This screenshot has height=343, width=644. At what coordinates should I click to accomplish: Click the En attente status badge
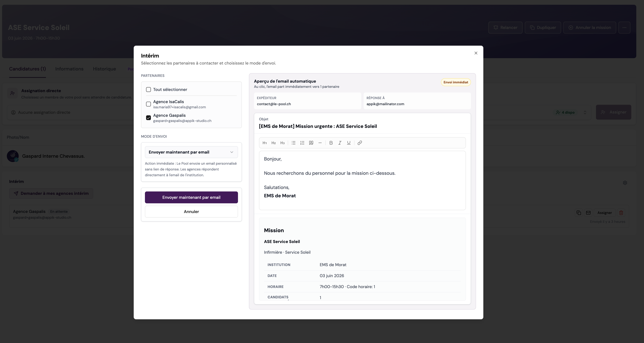click(59, 212)
